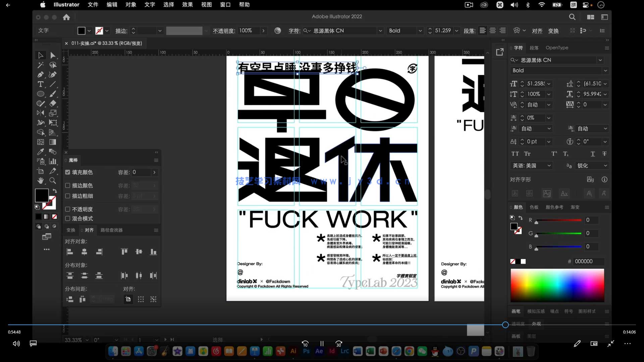Select the Type tool in toolbar
Image resolution: width=644 pixels, height=362 pixels.
(41, 84)
